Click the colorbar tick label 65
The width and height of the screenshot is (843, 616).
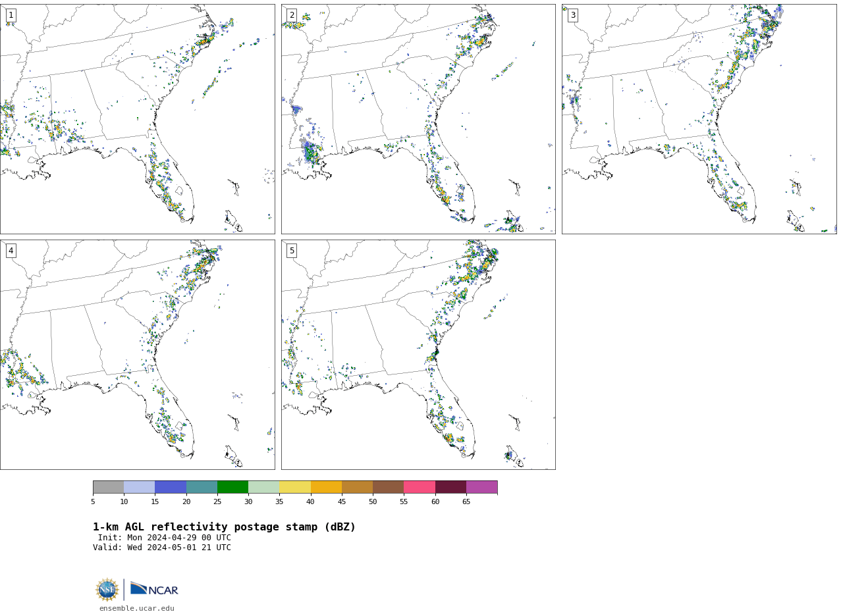coord(466,502)
